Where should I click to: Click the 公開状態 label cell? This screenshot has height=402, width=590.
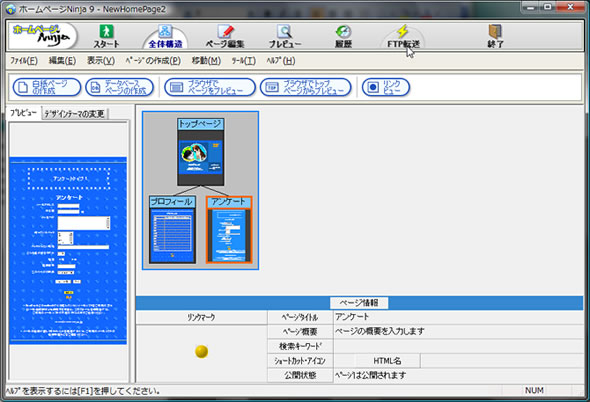click(300, 375)
